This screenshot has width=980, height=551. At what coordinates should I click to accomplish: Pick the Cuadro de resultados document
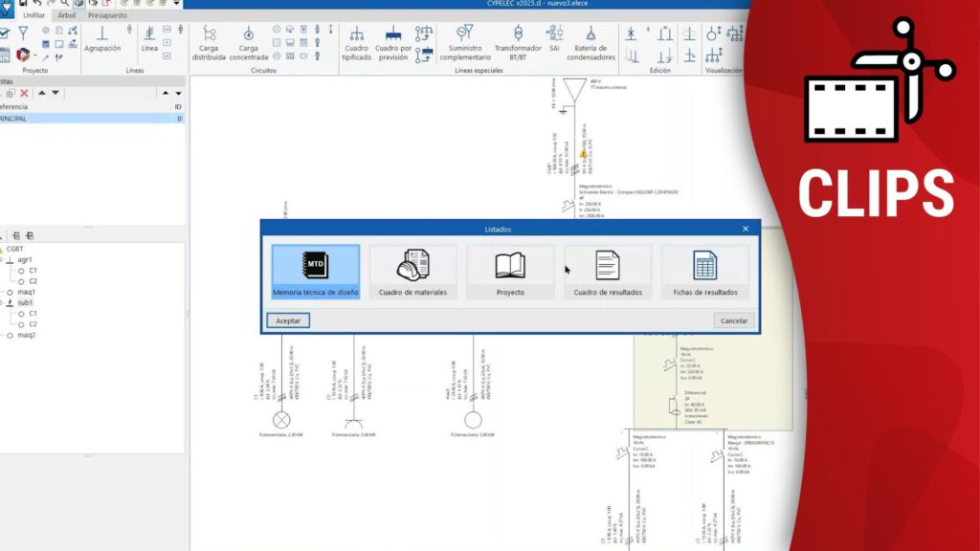point(608,272)
